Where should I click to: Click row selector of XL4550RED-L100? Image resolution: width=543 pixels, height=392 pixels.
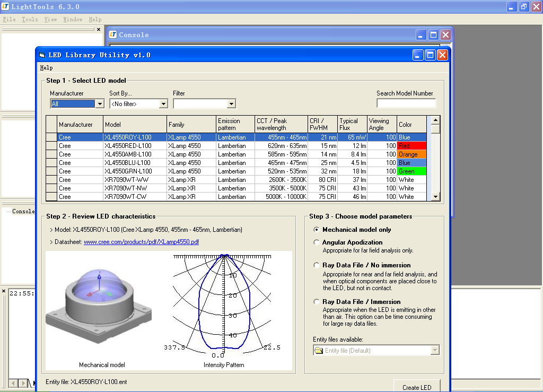tap(51, 146)
